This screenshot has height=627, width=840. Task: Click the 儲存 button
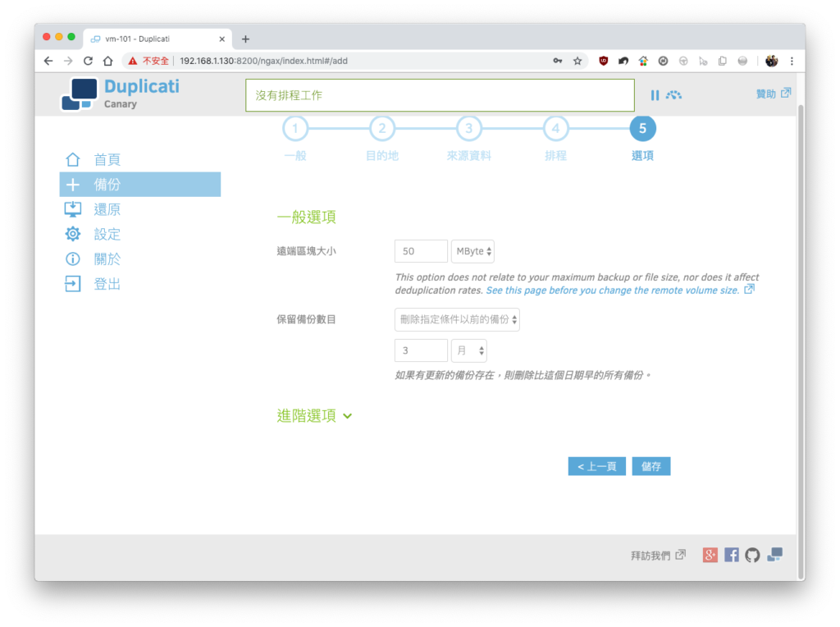point(651,466)
